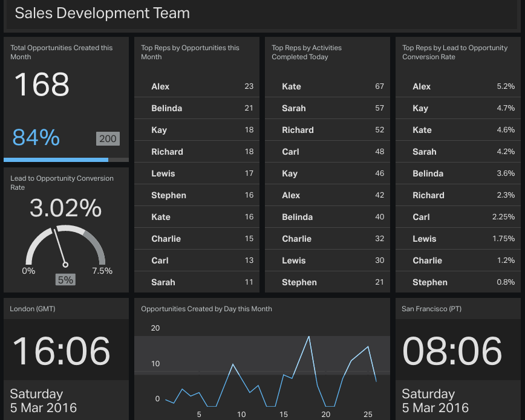Screen dimensions: 525x420
Task: Click the 200 goal badge
Action: (108, 138)
